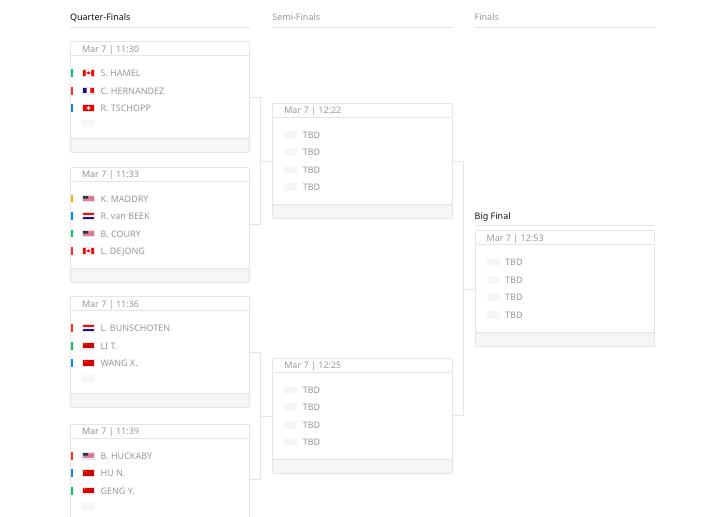Click the Netherlands flag beside L. BUNSCHOTEN
Viewport: 703px width, 517px height.
click(88, 328)
